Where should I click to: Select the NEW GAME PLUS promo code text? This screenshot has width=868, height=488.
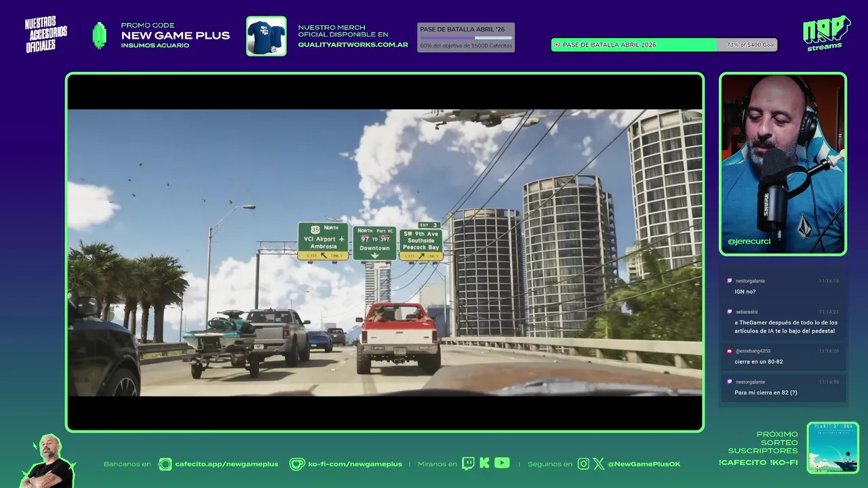tap(175, 36)
